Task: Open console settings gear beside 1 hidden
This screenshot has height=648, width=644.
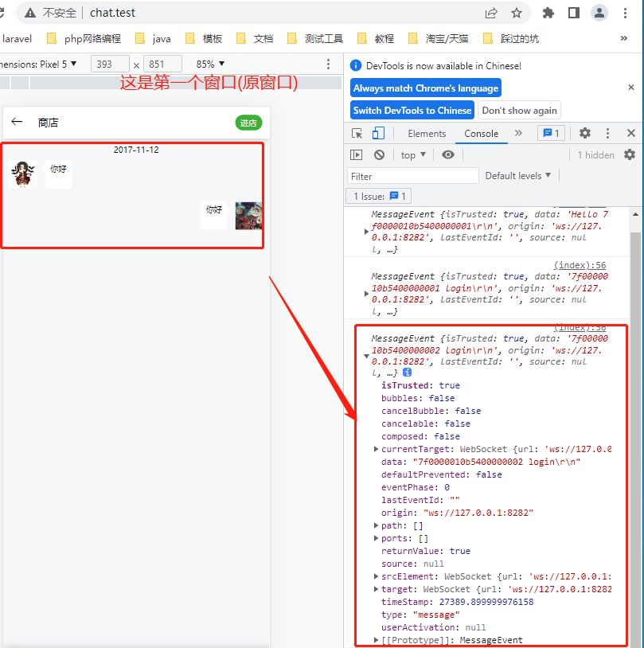Action: [630, 154]
